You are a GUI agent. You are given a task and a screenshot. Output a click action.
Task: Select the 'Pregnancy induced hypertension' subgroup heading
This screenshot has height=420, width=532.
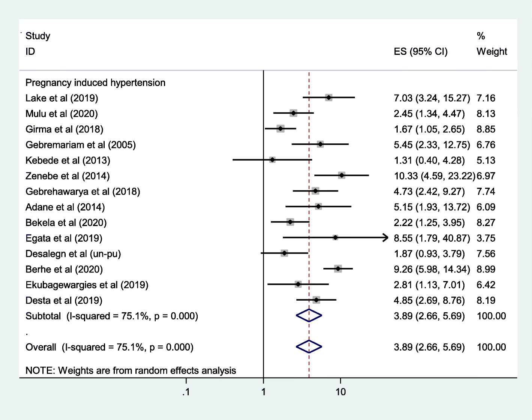click(x=95, y=83)
